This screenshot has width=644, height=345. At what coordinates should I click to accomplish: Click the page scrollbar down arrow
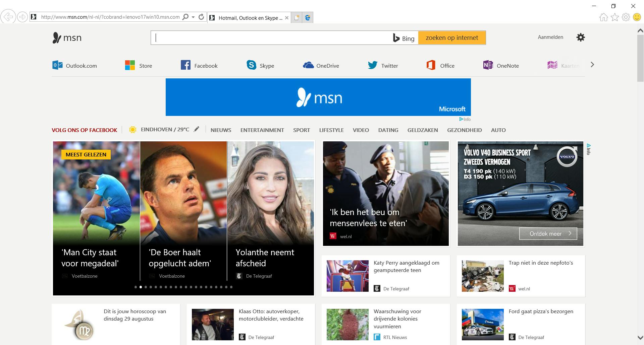640,338
